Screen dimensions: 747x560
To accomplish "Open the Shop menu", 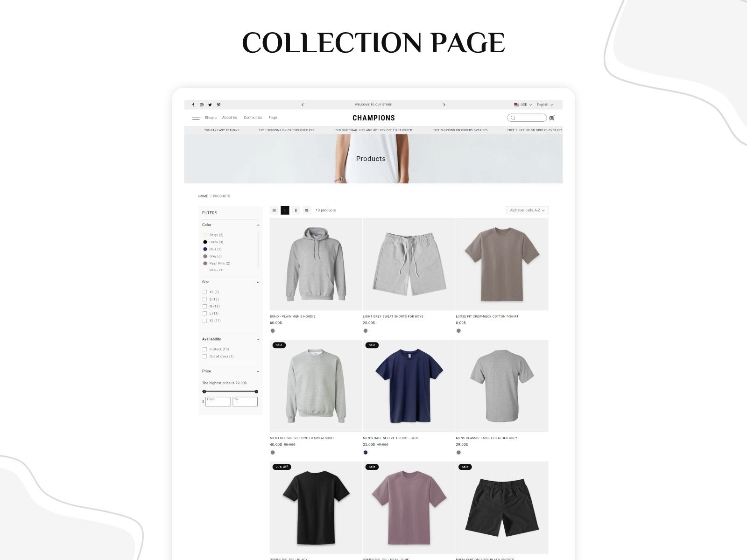I will (211, 118).
